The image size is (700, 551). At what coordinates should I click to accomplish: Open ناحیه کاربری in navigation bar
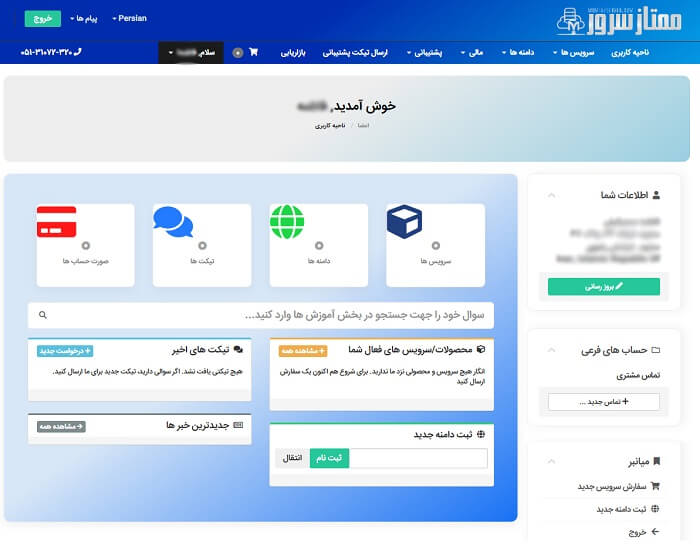[630, 53]
